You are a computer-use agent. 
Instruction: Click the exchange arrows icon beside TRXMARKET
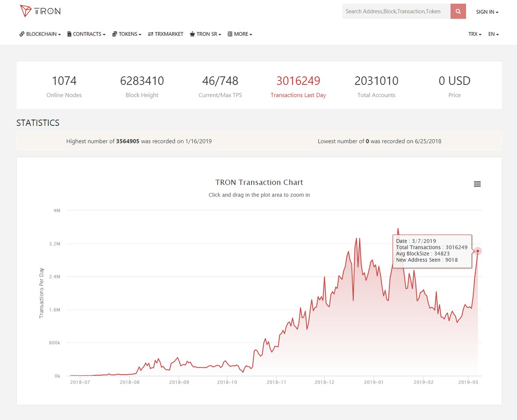coord(150,34)
